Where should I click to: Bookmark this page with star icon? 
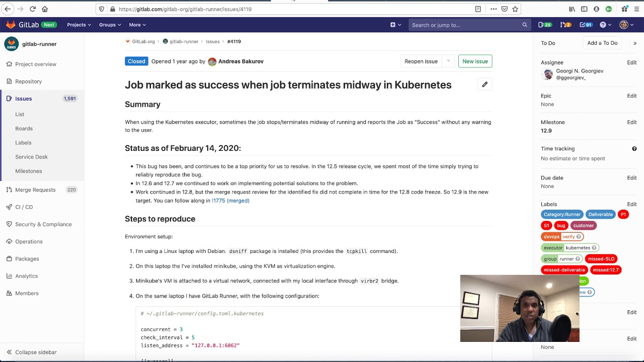tap(515, 9)
